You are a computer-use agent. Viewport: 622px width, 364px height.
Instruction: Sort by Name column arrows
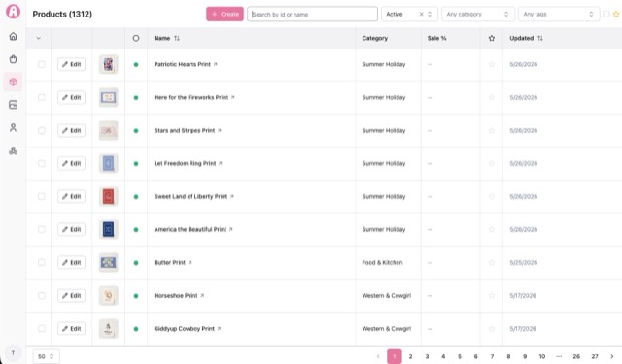[177, 39]
